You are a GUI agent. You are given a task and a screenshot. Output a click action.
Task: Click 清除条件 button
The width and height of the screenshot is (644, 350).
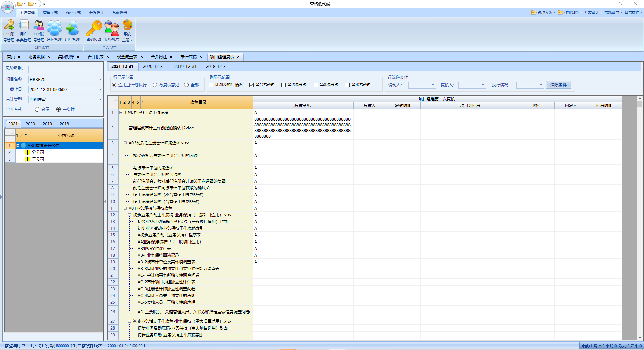[558, 85]
